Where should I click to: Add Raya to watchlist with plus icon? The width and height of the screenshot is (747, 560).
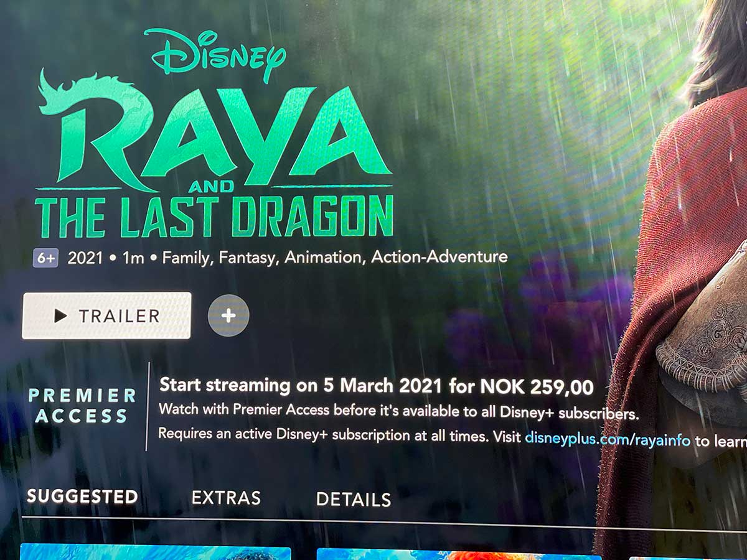pos(228,316)
